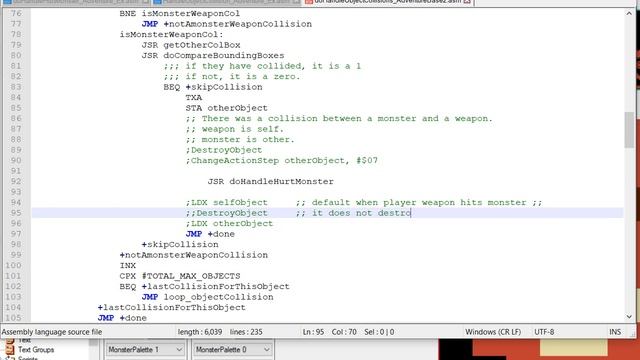Image resolution: width=640 pixels, height=360 pixels.
Task: Click 'JMP loop_objectCollision' line
Action: tap(207, 297)
